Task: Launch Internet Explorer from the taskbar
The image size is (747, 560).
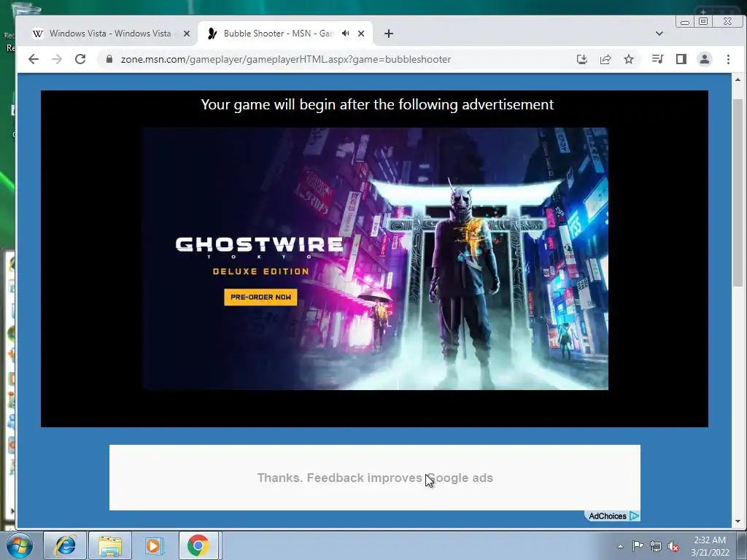Action: [65, 545]
